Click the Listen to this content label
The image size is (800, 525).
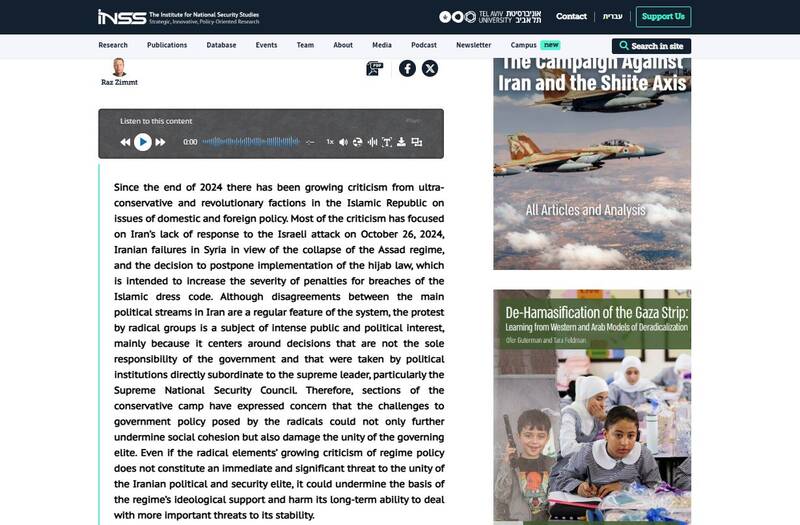pos(156,121)
